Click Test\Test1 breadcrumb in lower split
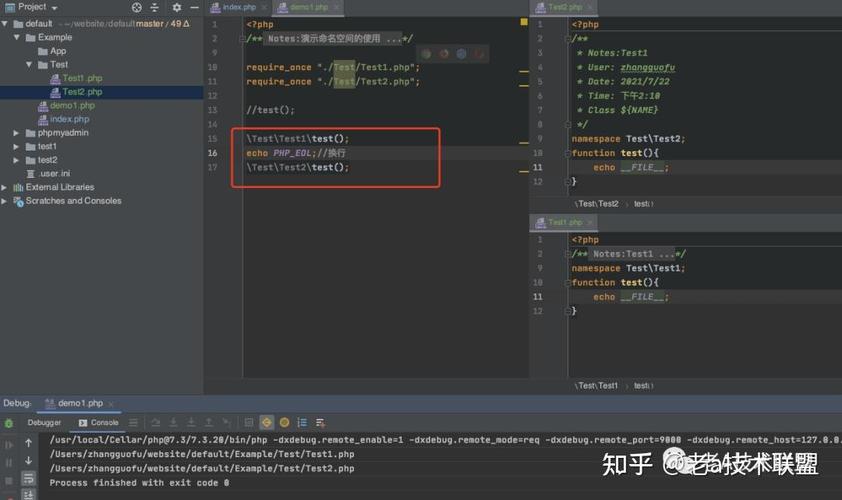 [597, 386]
